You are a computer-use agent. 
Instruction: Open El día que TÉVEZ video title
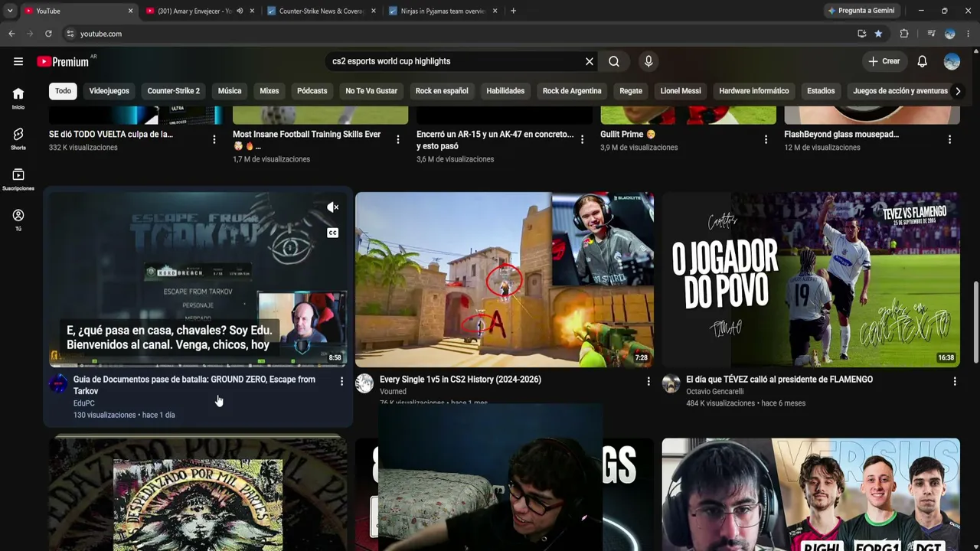pos(779,380)
